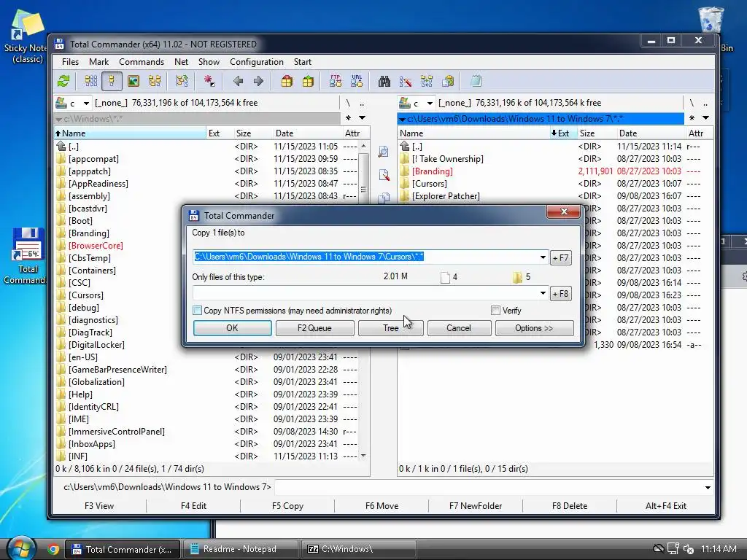Image resolution: width=747 pixels, height=560 pixels.
Task: Open the Notepad toolbar icon
Action: pyautogui.click(x=476, y=81)
